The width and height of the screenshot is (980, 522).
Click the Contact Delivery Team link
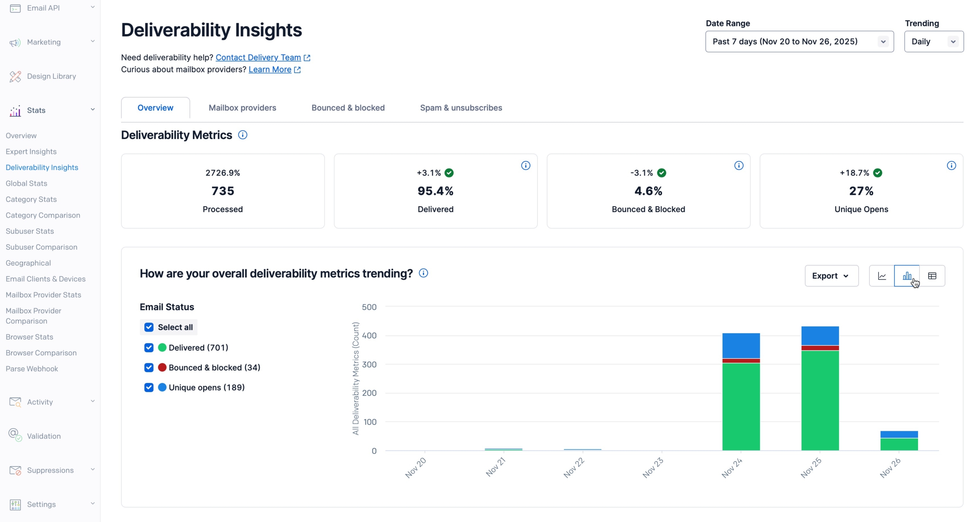259,57
